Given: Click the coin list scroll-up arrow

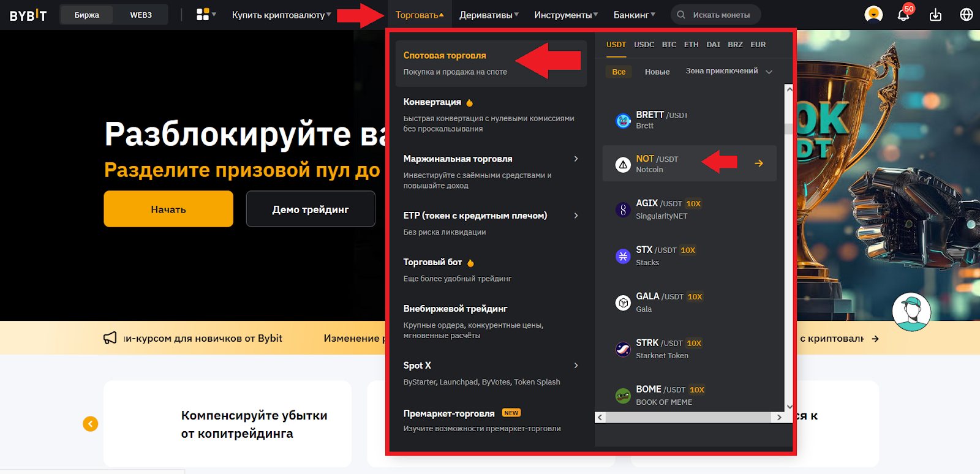Looking at the screenshot, I should click(790, 89).
